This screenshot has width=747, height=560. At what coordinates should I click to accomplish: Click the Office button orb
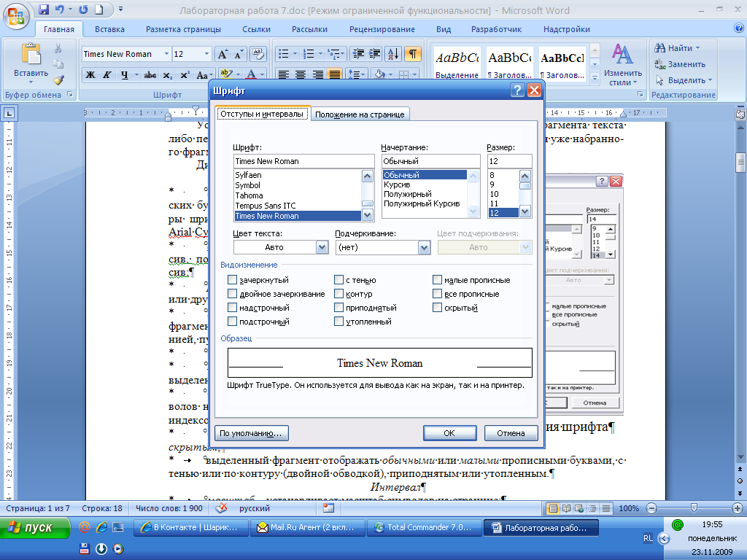coord(16,16)
